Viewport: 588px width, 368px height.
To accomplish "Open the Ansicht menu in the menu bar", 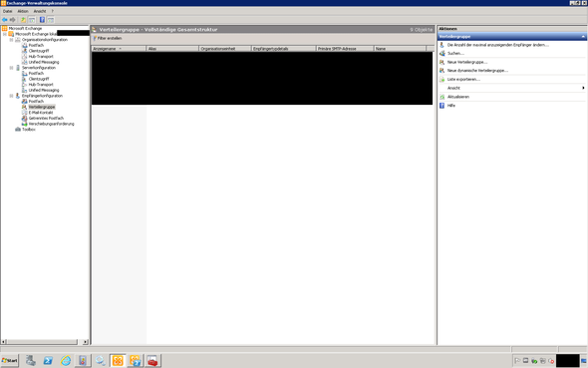I will click(x=40, y=11).
